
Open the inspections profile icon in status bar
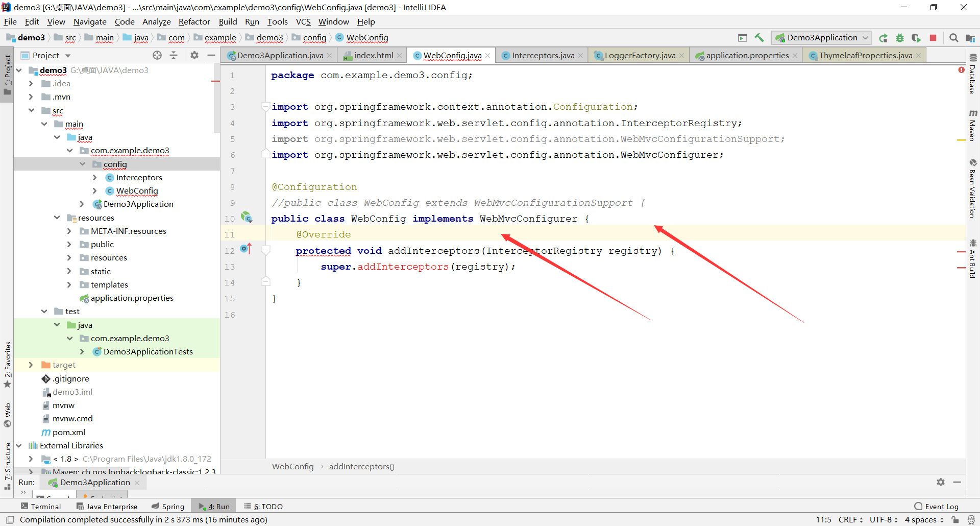point(971,520)
